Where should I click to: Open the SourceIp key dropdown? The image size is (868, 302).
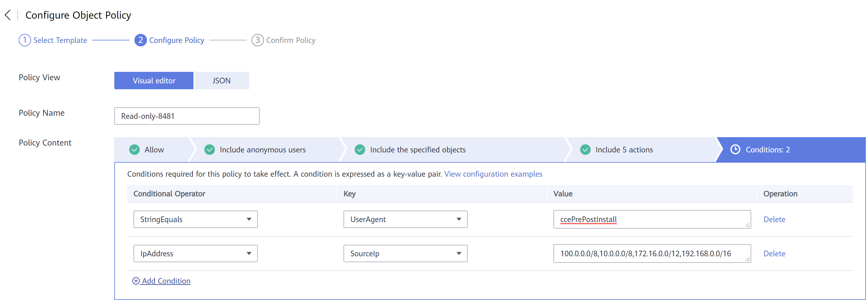coord(405,253)
